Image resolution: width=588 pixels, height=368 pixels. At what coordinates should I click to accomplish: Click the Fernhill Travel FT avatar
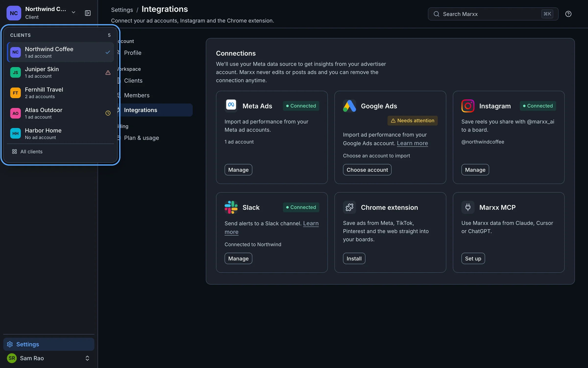point(15,93)
